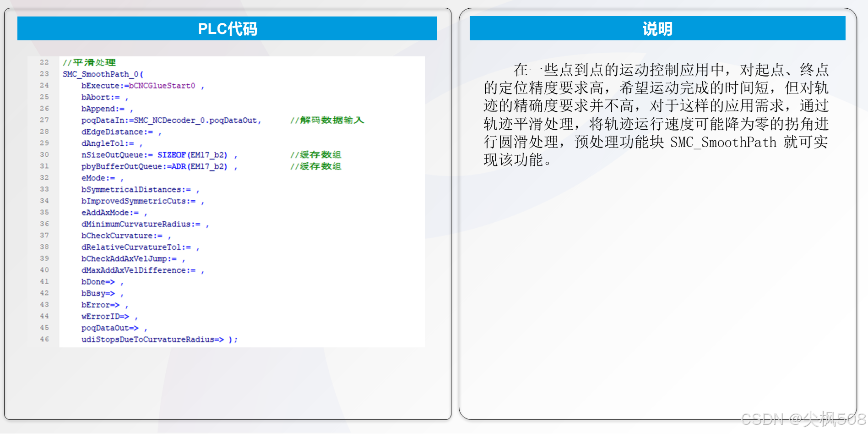Click 'dRelativeCurvatureTol:=' line
This screenshot has height=434, width=868.
click(141, 247)
